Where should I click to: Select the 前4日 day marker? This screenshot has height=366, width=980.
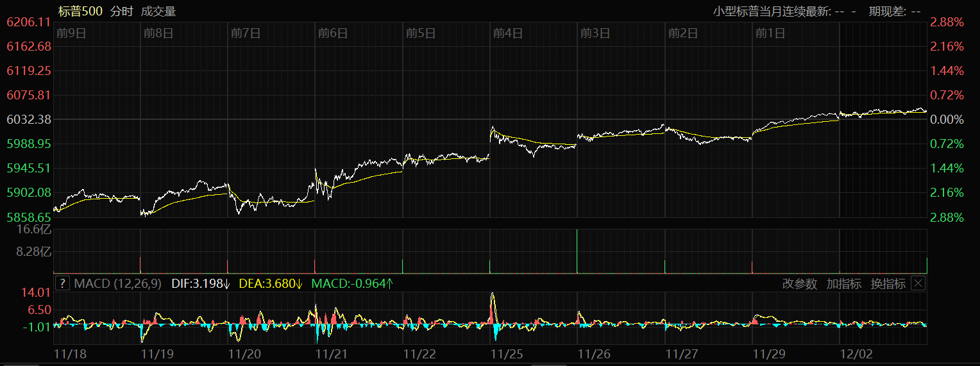pyautogui.click(x=508, y=33)
